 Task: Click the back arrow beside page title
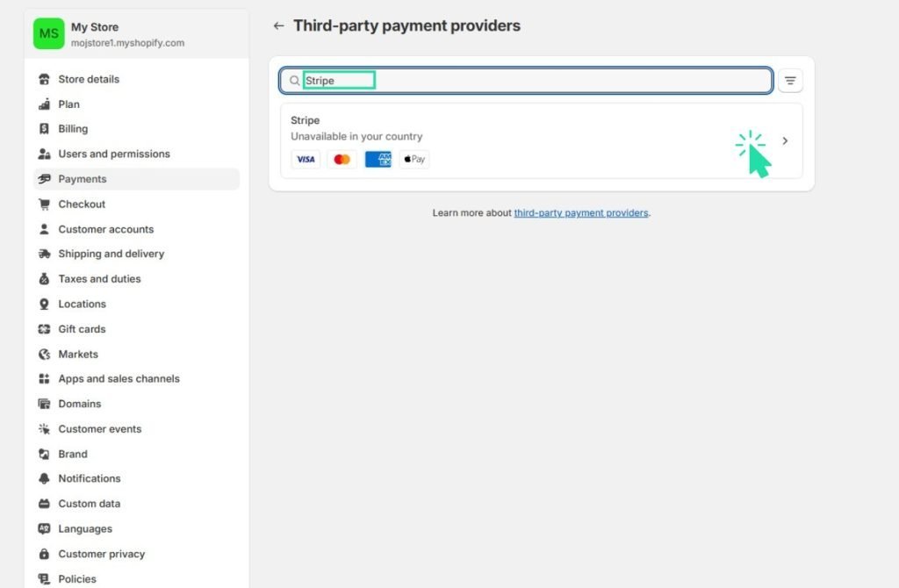point(278,25)
